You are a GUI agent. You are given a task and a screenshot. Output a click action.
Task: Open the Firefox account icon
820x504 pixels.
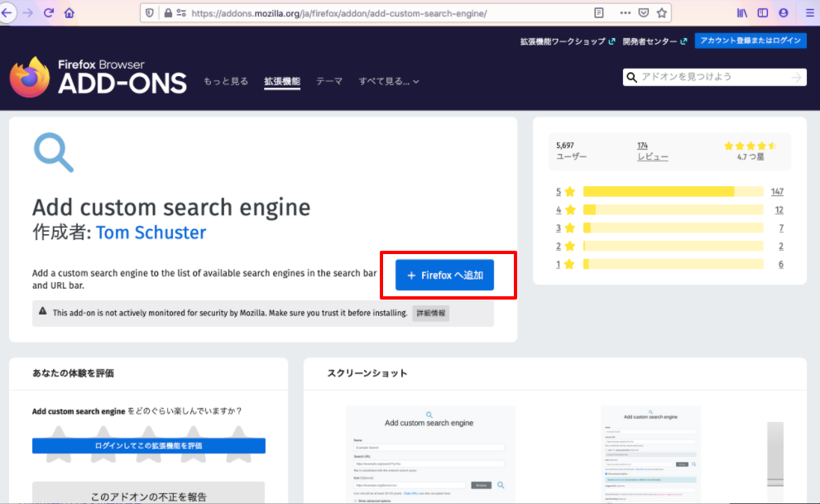784,13
